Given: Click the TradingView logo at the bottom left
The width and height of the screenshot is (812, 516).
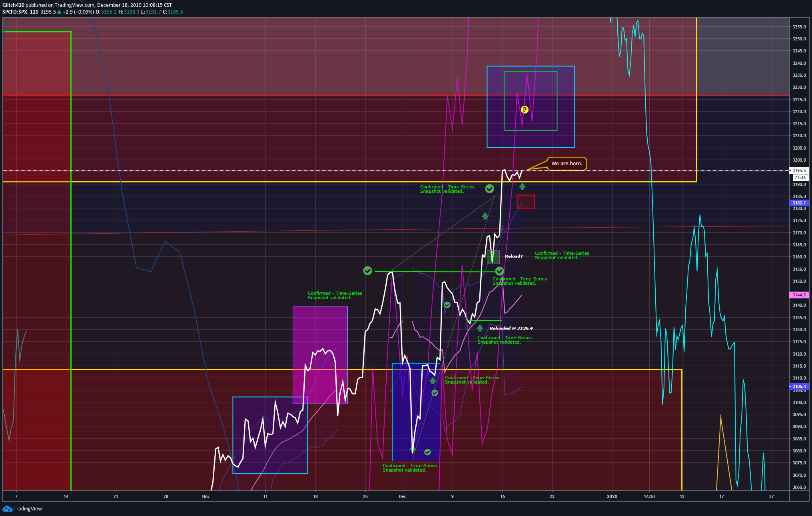Looking at the screenshot, I should pos(22,508).
